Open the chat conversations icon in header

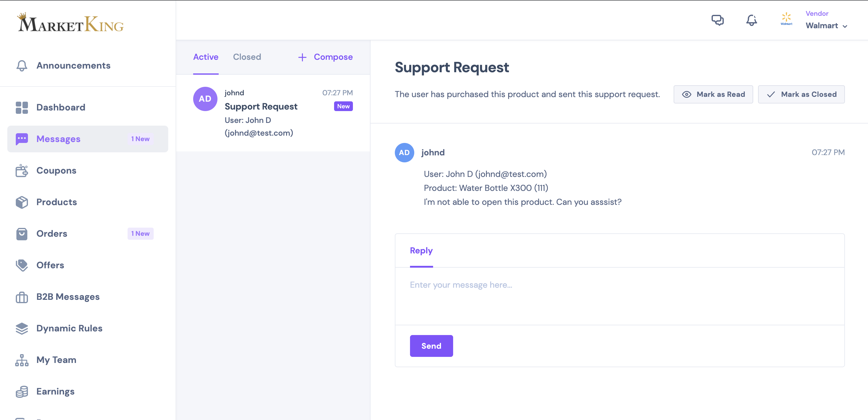(717, 20)
